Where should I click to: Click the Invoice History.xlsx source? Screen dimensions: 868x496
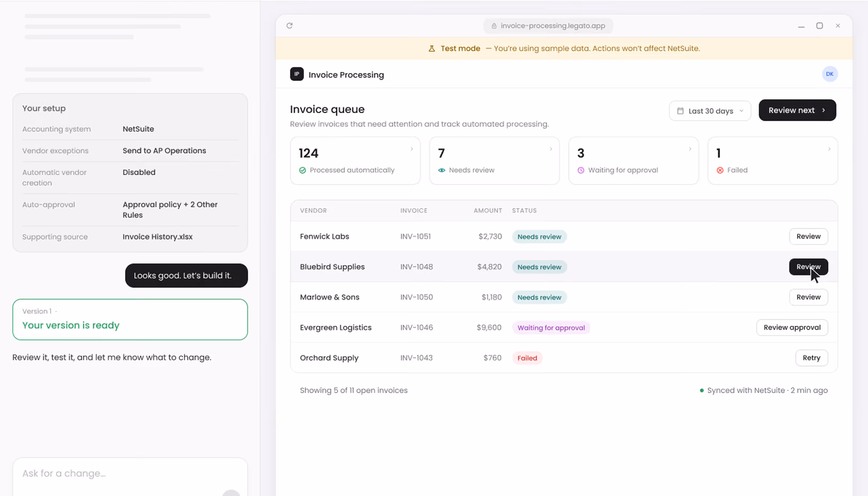click(157, 237)
